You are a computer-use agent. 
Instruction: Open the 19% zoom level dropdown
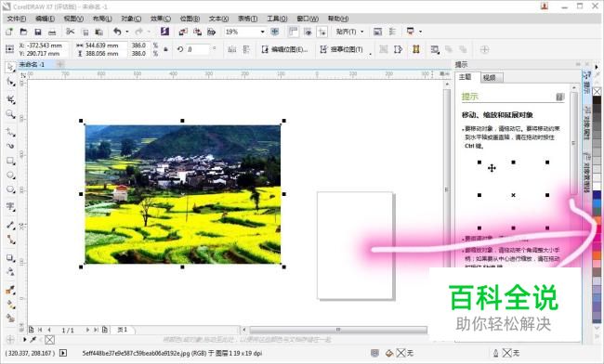point(245,32)
